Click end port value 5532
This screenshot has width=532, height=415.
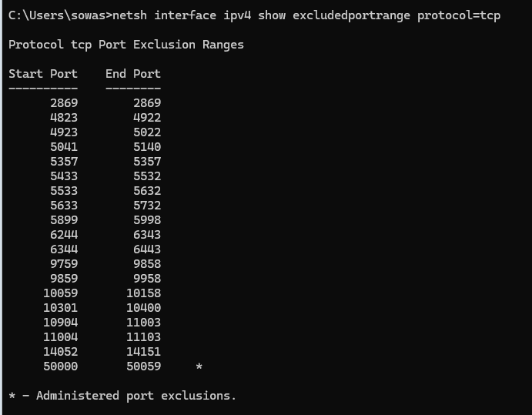coord(147,176)
